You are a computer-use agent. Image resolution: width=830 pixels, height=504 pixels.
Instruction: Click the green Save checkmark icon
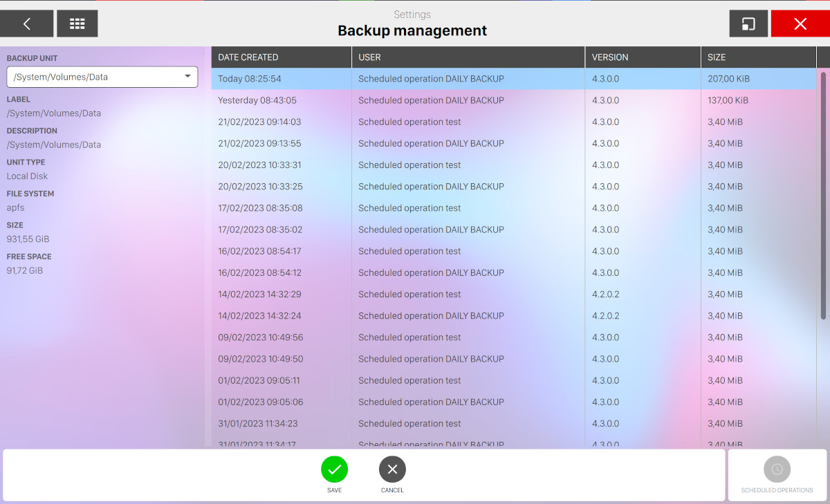point(334,469)
